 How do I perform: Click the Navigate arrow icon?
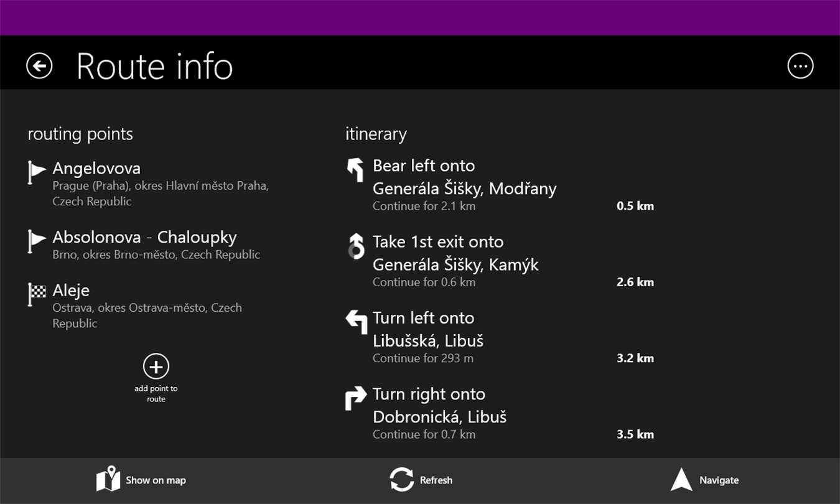681,480
